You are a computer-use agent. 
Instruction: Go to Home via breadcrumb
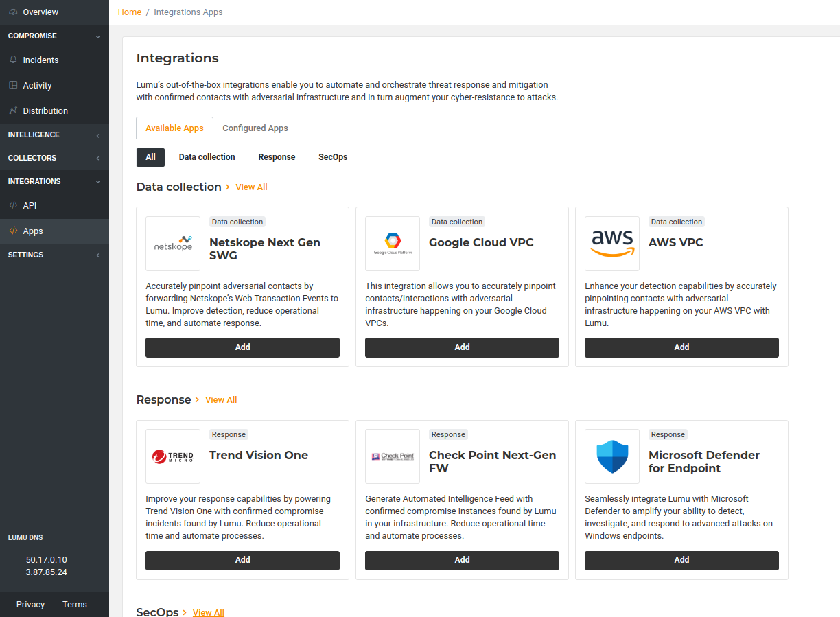coord(130,12)
